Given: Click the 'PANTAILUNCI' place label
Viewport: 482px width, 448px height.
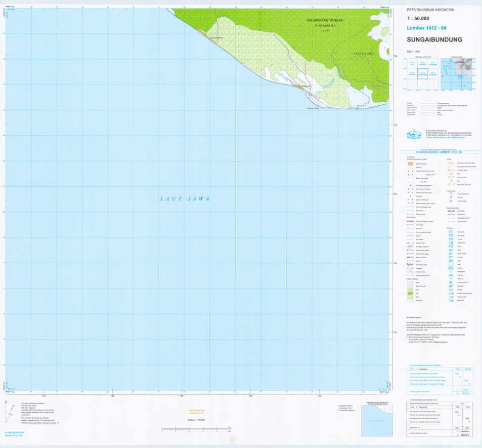Looking at the screenshot, I should 364,54.
